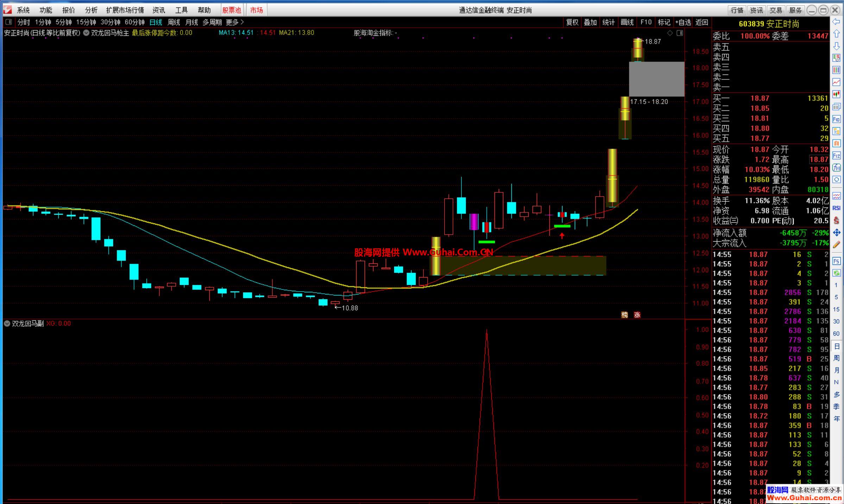The image size is (844, 504).
Task: Open the 复权 adjustment options
Action: point(572,22)
